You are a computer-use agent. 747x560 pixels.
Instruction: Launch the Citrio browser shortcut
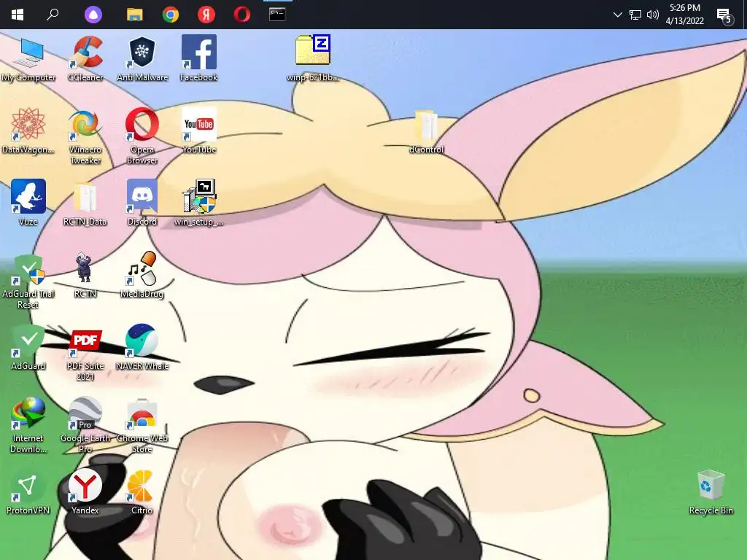(142, 491)
